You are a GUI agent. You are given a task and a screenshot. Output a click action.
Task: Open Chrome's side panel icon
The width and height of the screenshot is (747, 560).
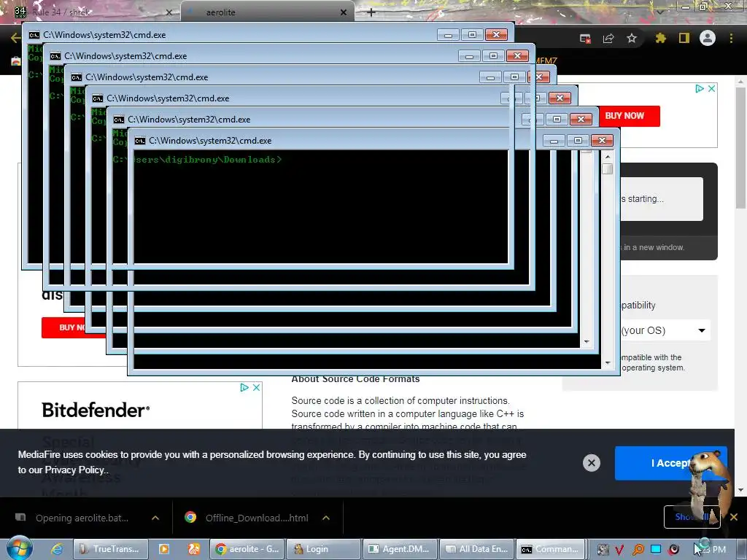(x=684, y=38)
